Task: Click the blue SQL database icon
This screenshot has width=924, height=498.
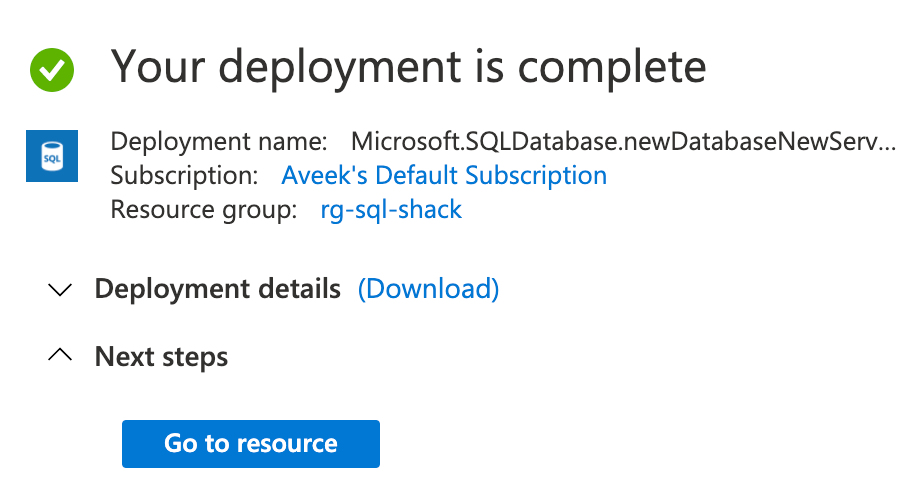Action: 51,155
